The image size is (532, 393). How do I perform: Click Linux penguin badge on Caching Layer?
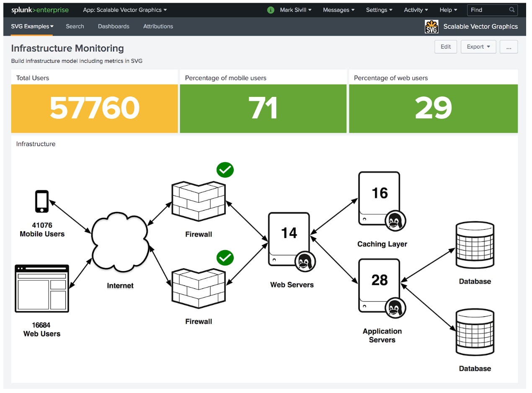pyautogui.click(x=395, y=221)
